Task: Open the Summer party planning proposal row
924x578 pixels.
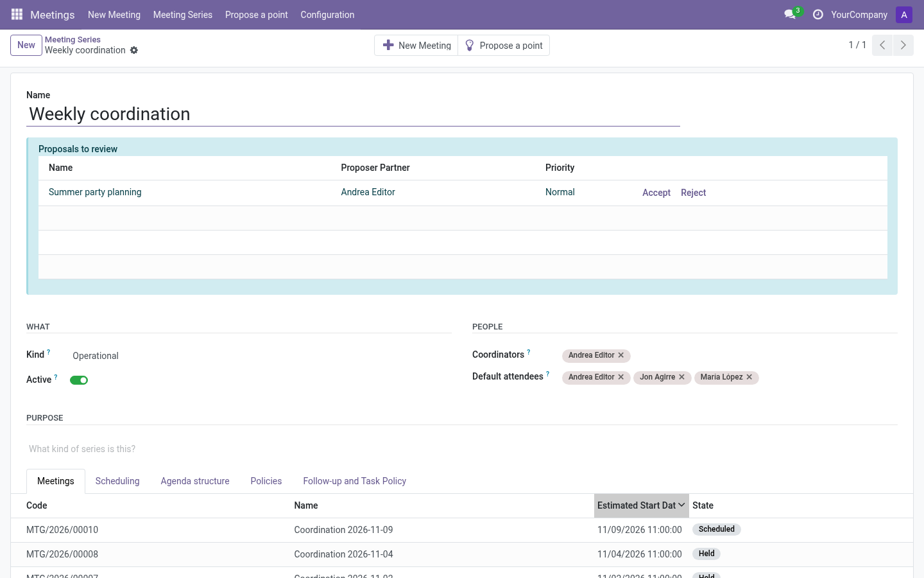Action: 463,193
